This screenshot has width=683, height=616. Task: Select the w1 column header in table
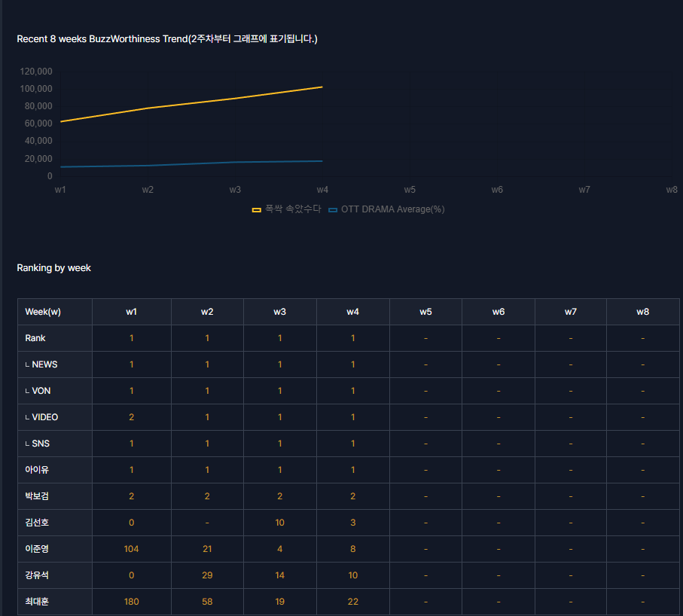click(131, 312)
